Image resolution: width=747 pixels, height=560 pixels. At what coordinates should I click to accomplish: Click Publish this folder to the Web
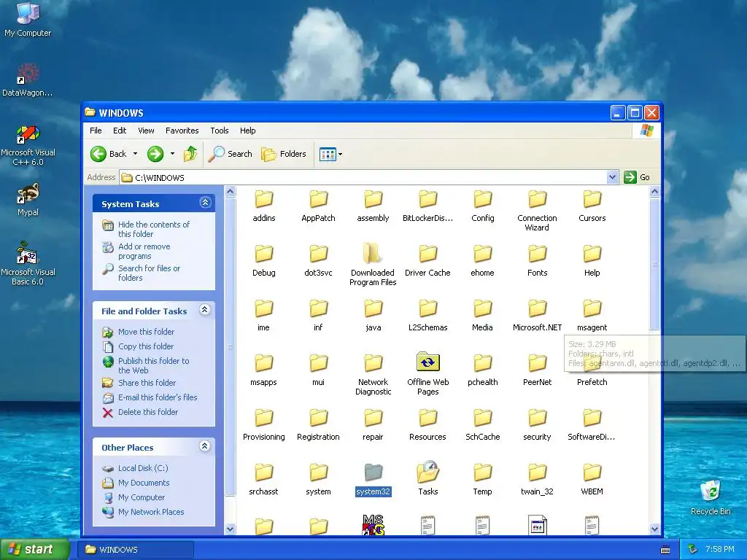click(x=153, y=366)
